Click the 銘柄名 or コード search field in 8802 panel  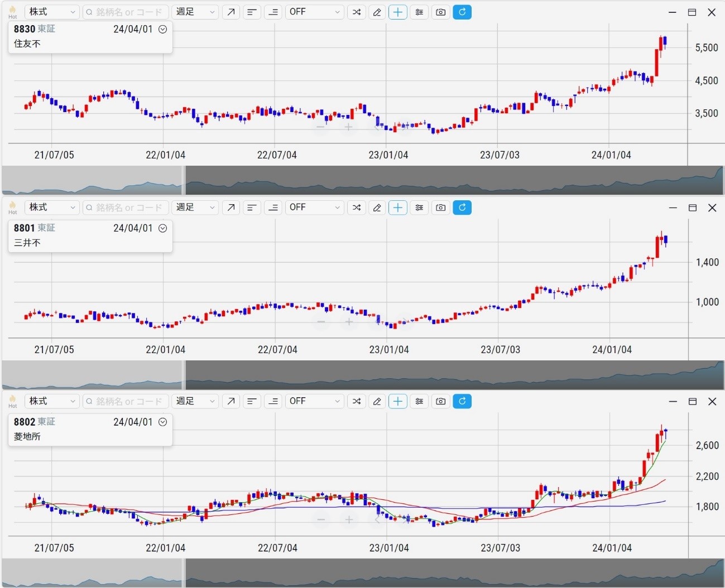pos(126,401)
